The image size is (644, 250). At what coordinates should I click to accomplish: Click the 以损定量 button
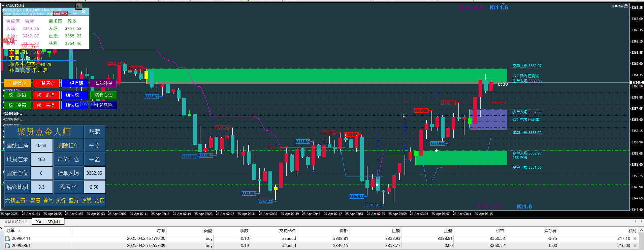[18, 159]
